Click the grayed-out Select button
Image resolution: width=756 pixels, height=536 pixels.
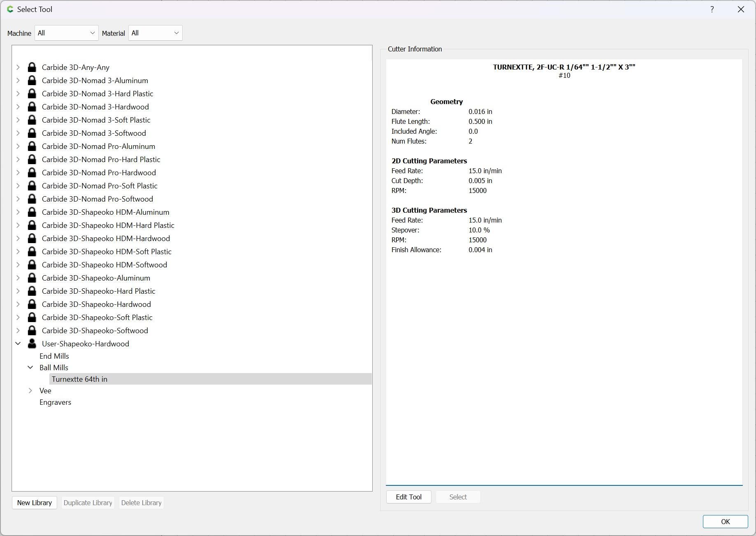tap(458, 497)
